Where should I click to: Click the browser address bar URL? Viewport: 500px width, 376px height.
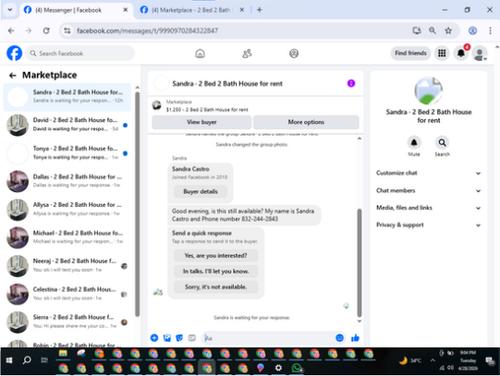point(147,31)
